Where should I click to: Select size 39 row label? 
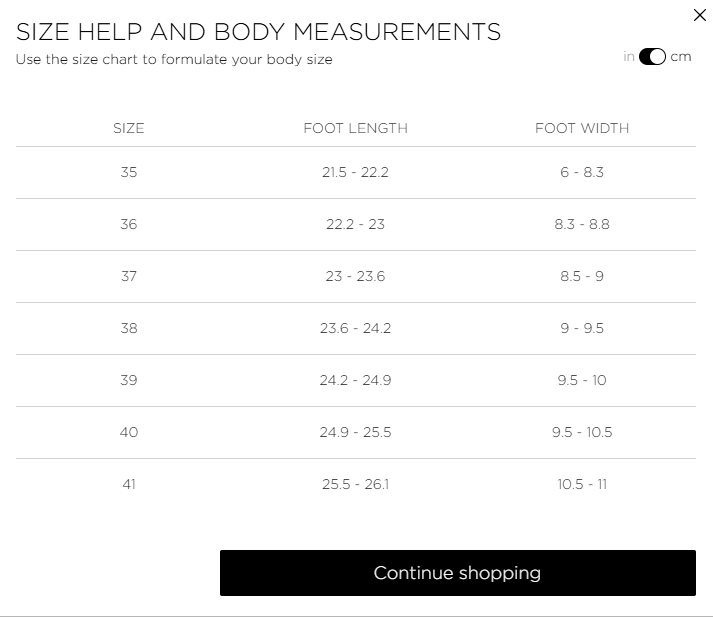(x=128, y=380)
